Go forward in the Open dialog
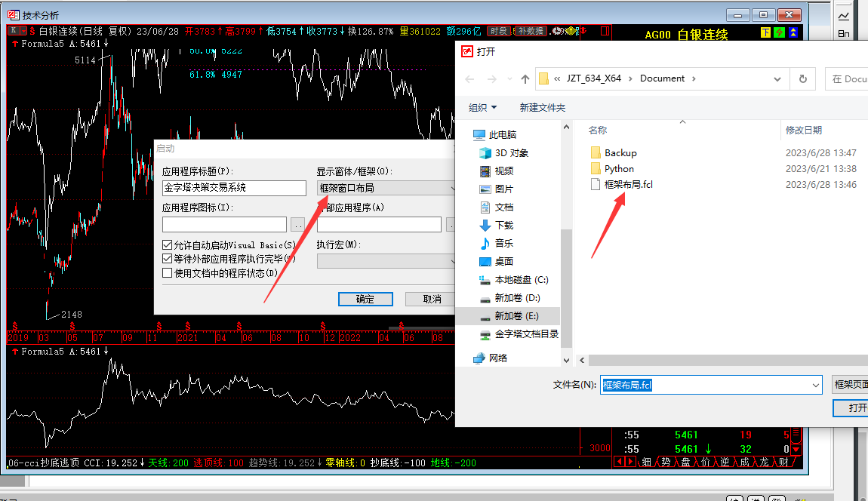 (491, 79)
